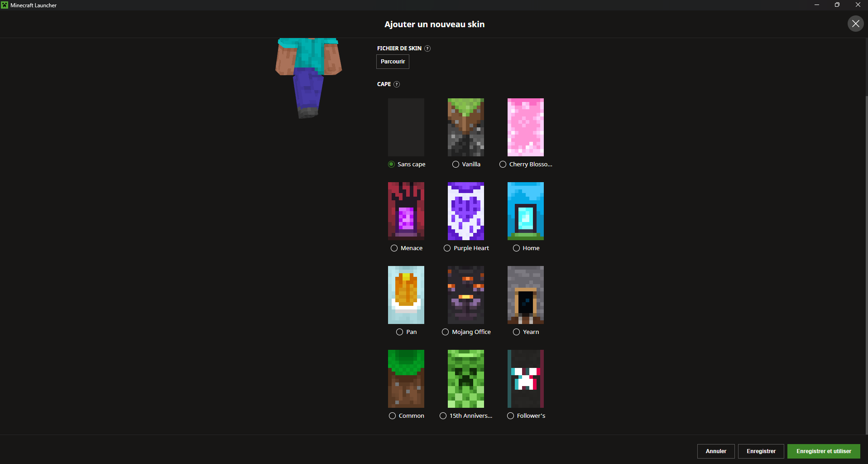Viewport: 868px width, 464px height.
Task: Select the Vanilla cape image
Action: coord(465,127)
